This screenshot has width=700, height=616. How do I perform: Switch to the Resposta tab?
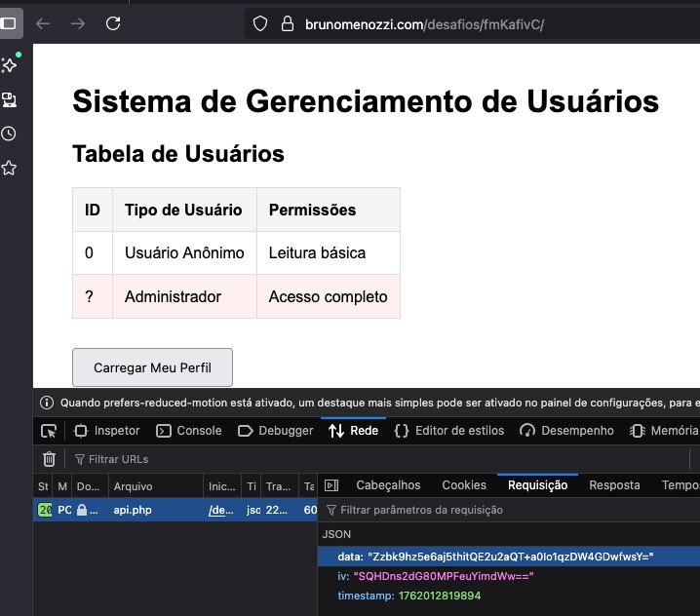pos(615,485)
